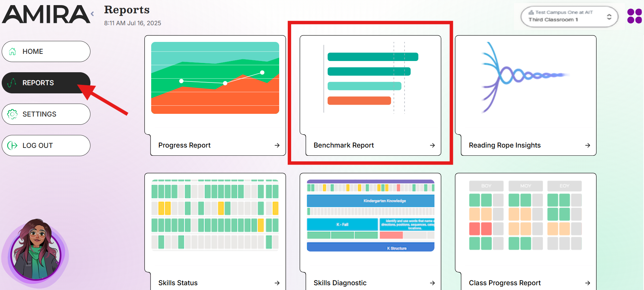Click the Settings gear icon
Viewport: 644px width, 290px height.
point(12,114)
